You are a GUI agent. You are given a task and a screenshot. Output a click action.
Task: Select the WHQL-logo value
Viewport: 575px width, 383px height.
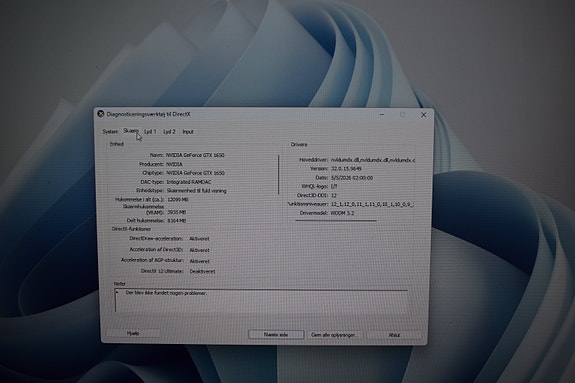[334, 186]
